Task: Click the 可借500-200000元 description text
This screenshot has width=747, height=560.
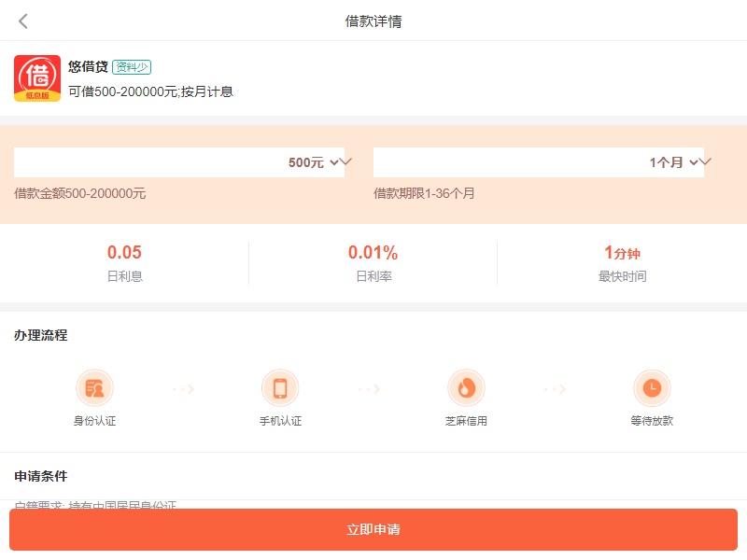Action: pos(150,91)
